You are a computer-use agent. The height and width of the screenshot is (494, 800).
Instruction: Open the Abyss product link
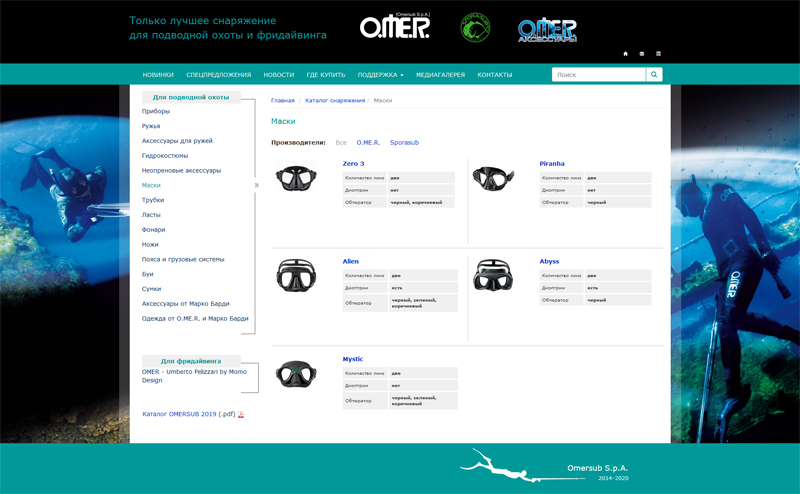[549, 261]
